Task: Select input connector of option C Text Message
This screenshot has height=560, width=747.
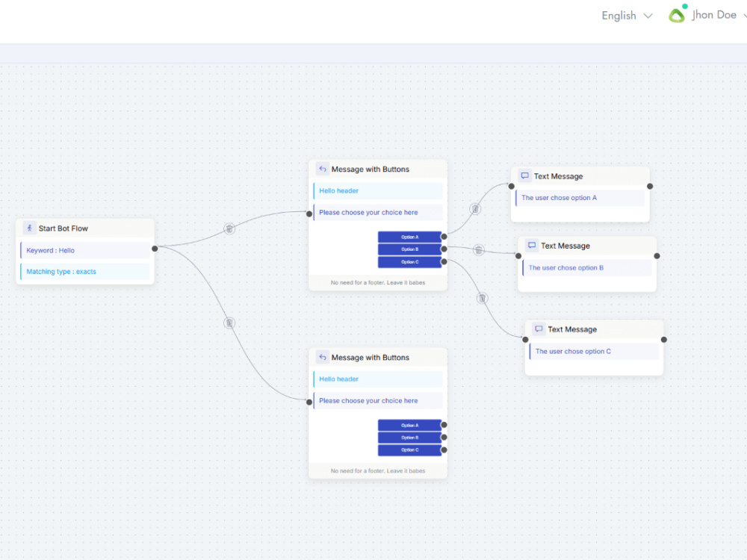Action: click(x=525, y=340)
